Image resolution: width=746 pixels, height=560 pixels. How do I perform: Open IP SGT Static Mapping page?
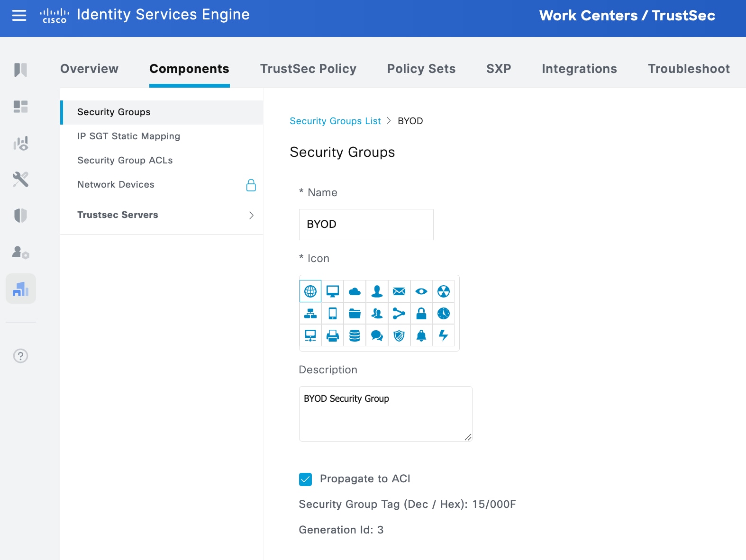(128, 136)
